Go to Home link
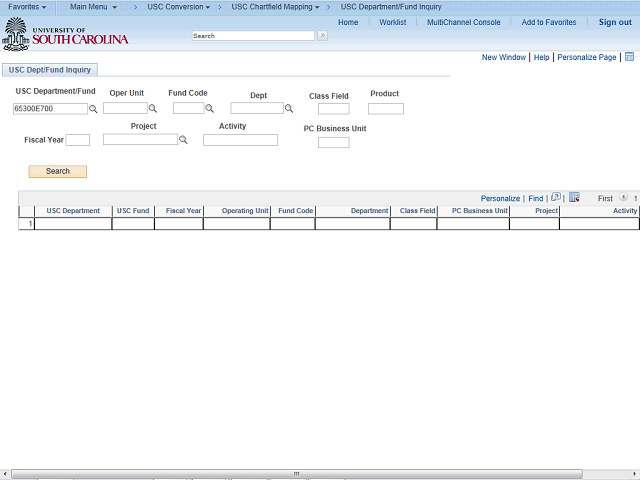 [348, 22]
